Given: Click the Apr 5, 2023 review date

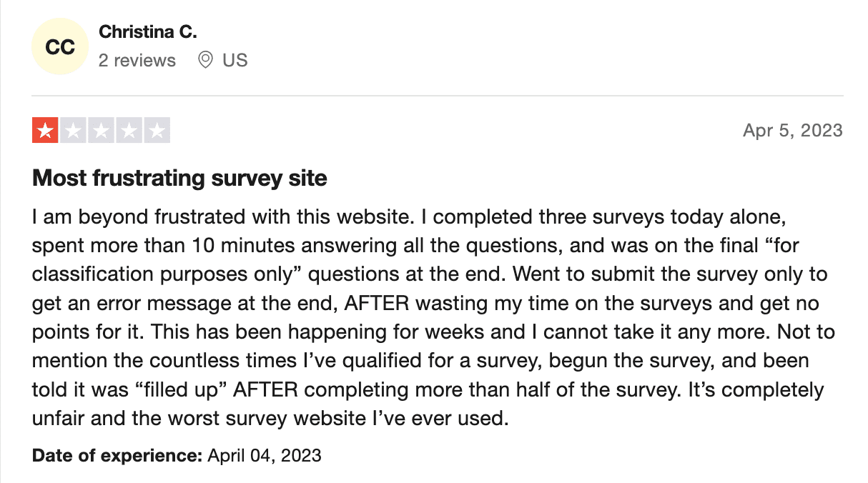Looking at the screenshot, I should pos(793,130).
